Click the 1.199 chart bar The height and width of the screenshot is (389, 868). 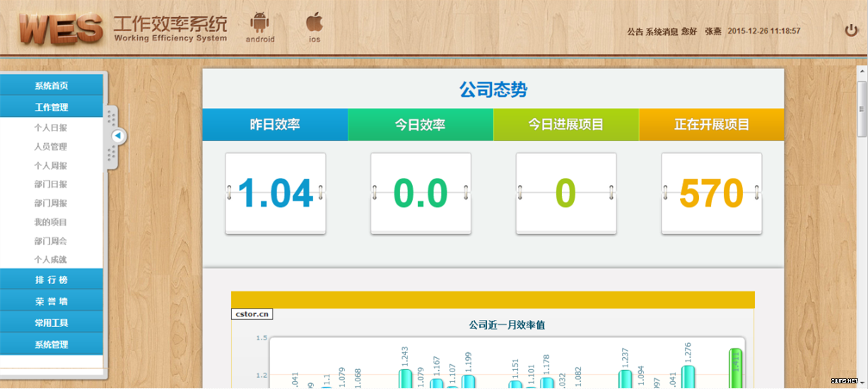[468, 381]
